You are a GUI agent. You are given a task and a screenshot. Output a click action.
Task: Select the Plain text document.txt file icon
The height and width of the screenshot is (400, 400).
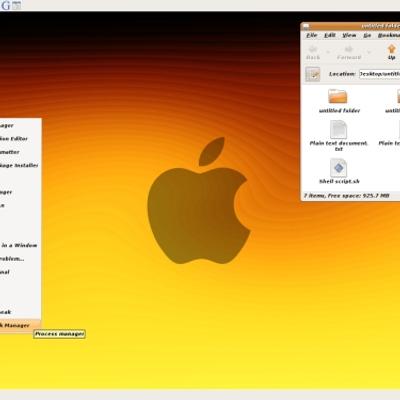point(338,129)
